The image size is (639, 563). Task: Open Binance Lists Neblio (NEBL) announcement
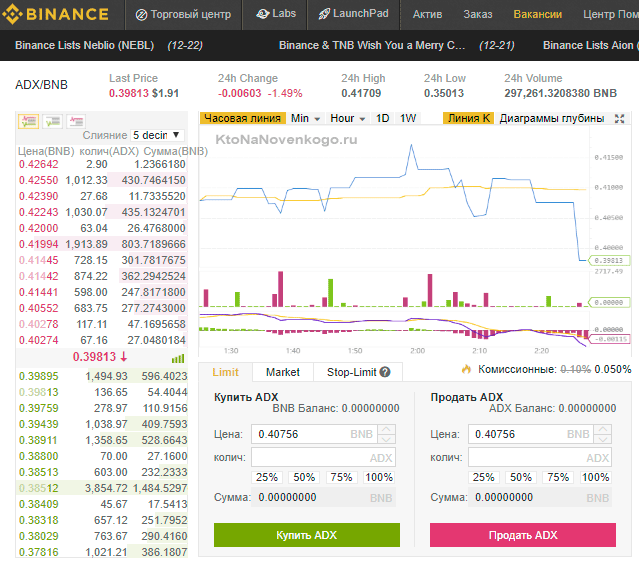pos(84,45)
